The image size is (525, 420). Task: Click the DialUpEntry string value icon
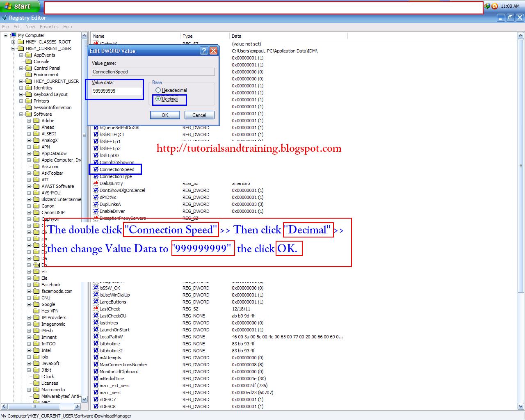[96, 183]
